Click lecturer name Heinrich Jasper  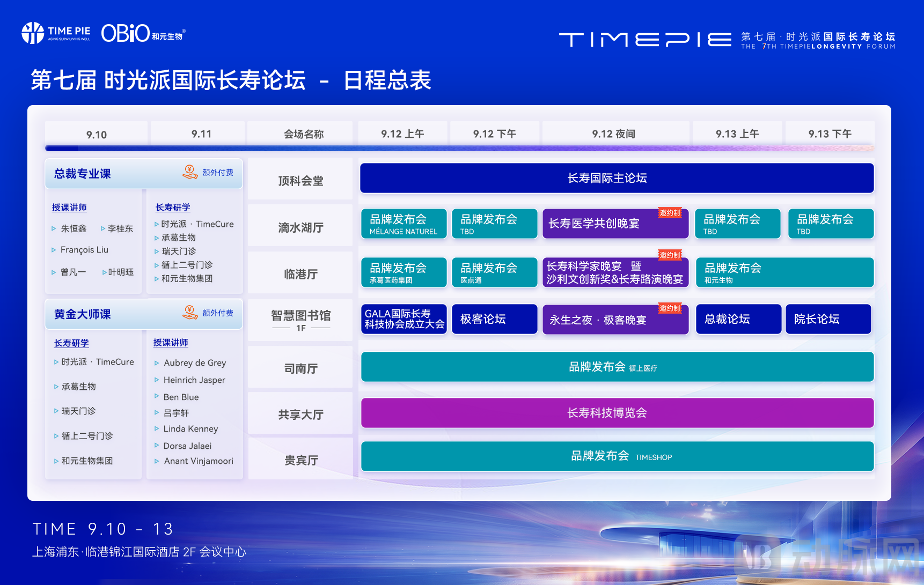(x=194, y=380)
